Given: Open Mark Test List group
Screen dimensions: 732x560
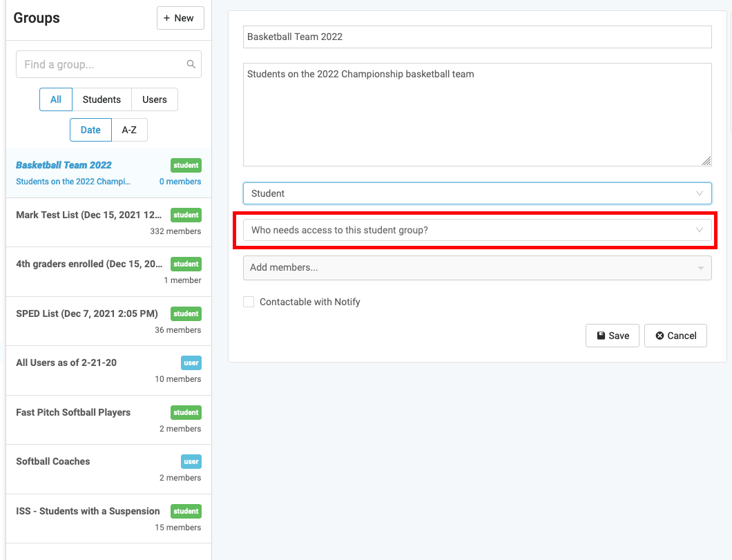Looking at the screenshot, I should [109, 222].
